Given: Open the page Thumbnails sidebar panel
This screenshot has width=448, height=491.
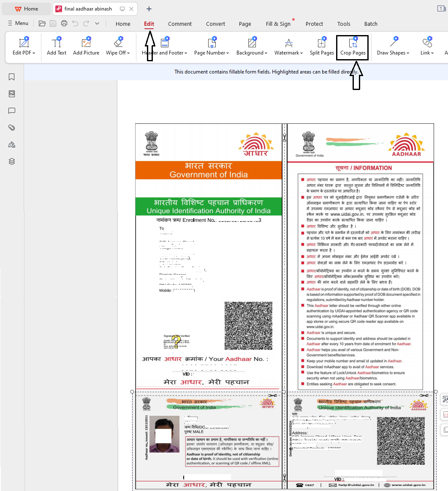Looking at the screenshot, I should (x=11, y=94).
